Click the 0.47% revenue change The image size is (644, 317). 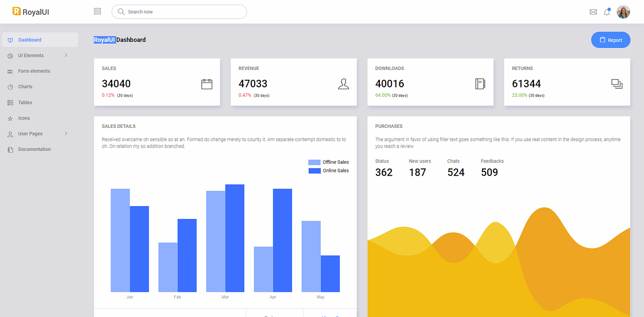[245, 95]
